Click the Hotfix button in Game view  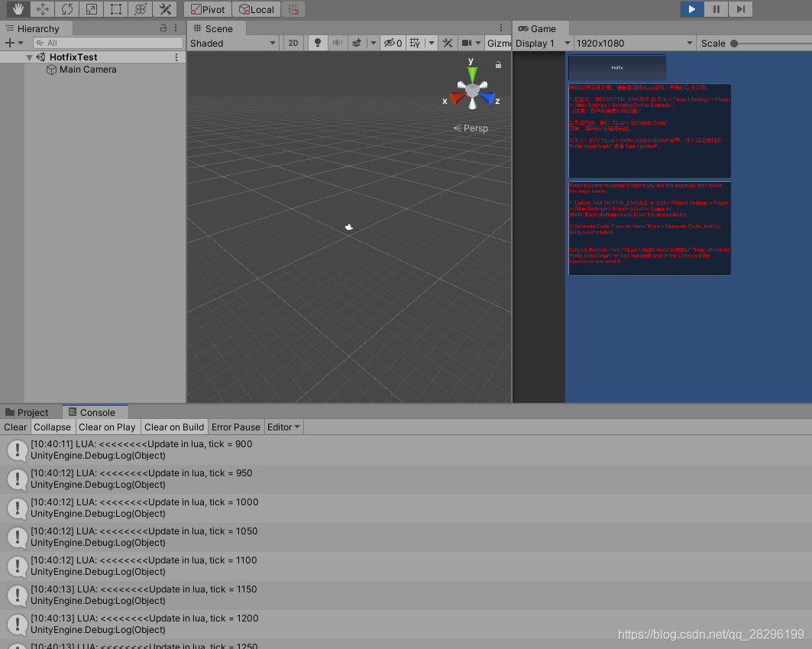tap(616, 67)
